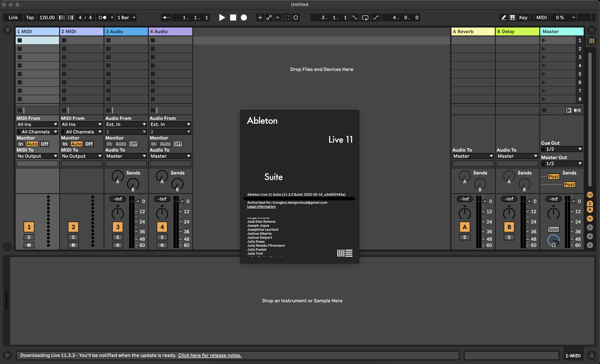Open the Master Out 1/2 dropdown

(562, 163)
